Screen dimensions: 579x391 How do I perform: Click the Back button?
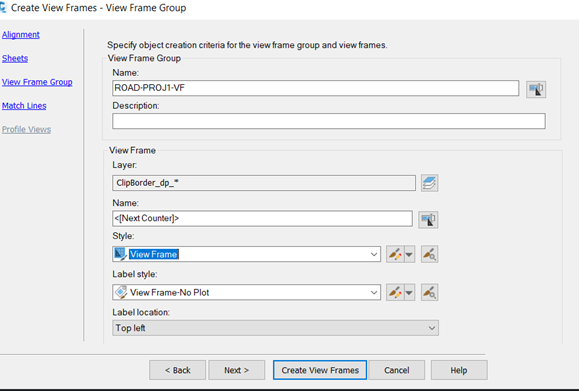point(177,370)
